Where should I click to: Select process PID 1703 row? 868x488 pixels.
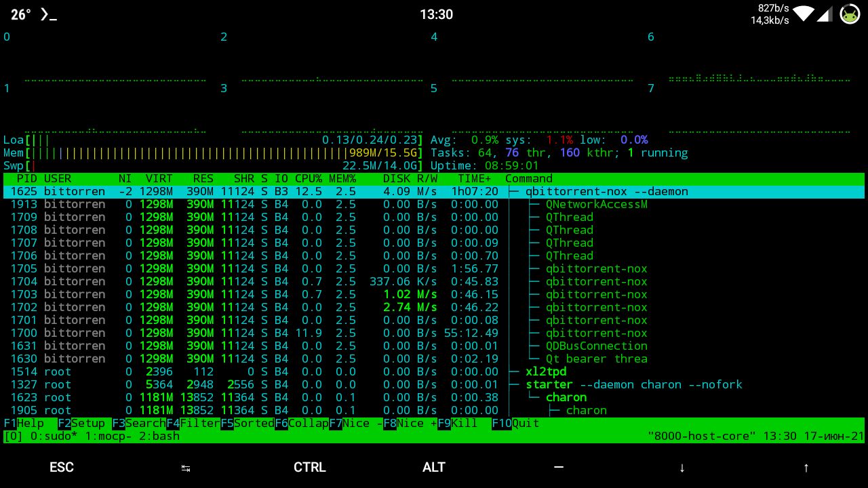[x=434, y=294]
